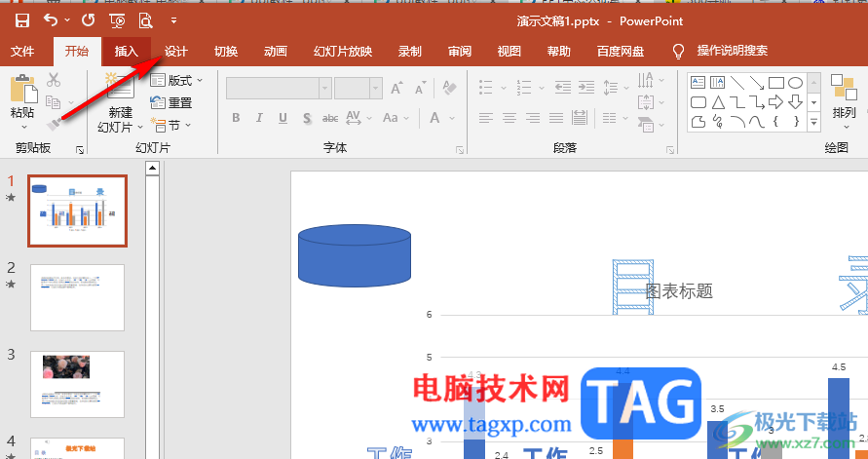Open the clipboard pane dialog launcher
Screen dimensions: 868x459
pyautogui.click(x=80, y=149)
